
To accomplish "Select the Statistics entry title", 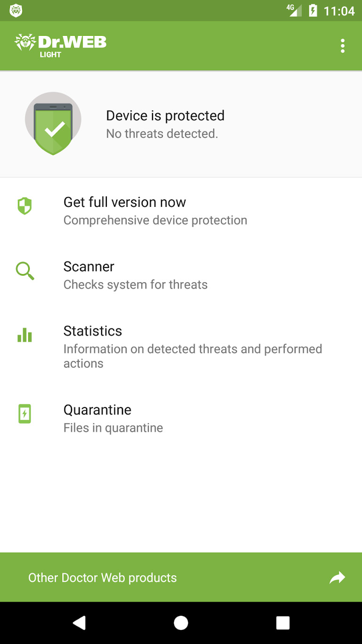I will [x=93, y=331].
